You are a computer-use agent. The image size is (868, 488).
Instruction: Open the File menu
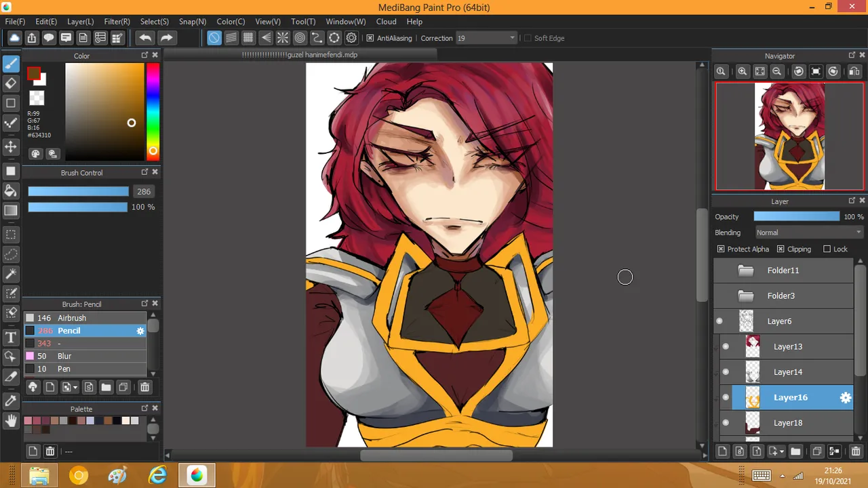click(x=15, y=22)
